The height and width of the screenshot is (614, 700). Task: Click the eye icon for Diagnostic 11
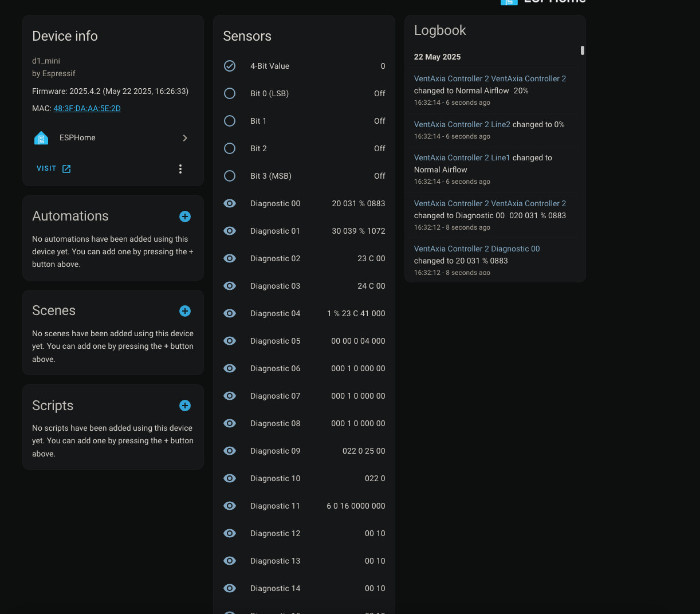click(230, 506)
